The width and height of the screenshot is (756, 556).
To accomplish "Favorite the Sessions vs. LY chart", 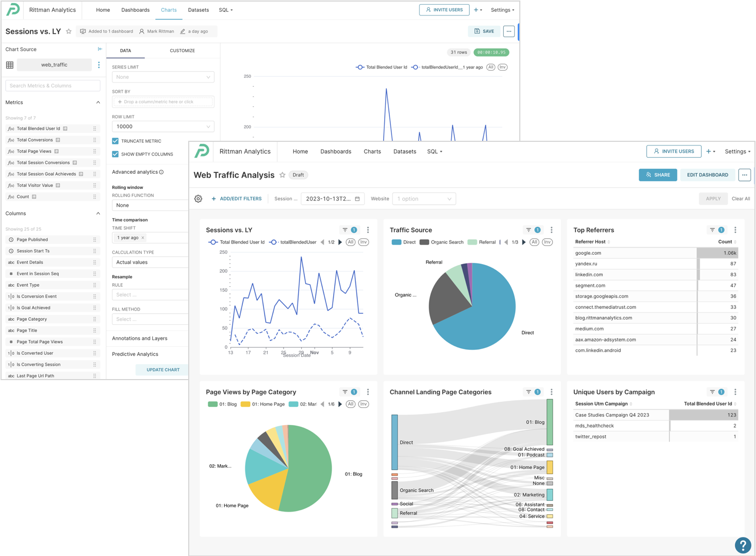I will click(x=69, y=31).
